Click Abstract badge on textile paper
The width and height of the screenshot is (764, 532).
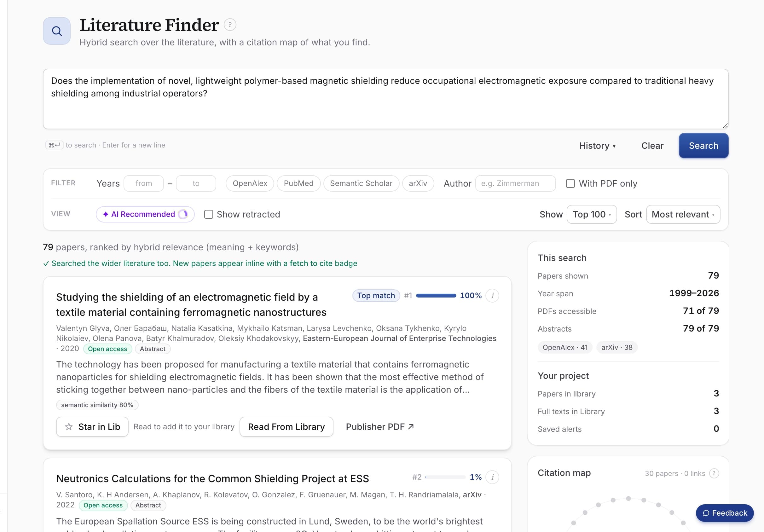click(x=153, y=349)
